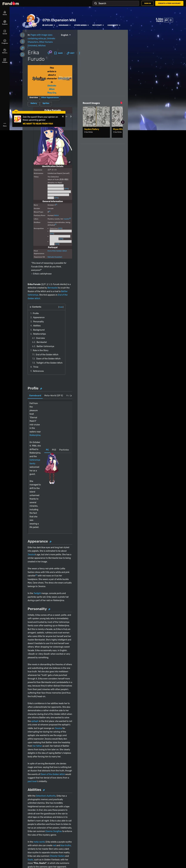Select the Gameboard profile tab
This screenshot has width=186, height=868.
pyautogui.click(x=35, y=396)
